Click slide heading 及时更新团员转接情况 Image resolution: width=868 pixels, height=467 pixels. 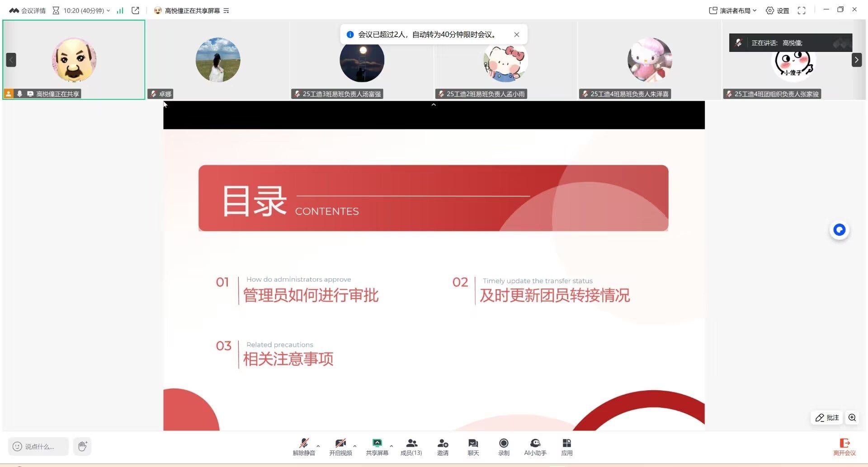pyautogui.click(x=555, y=295)
